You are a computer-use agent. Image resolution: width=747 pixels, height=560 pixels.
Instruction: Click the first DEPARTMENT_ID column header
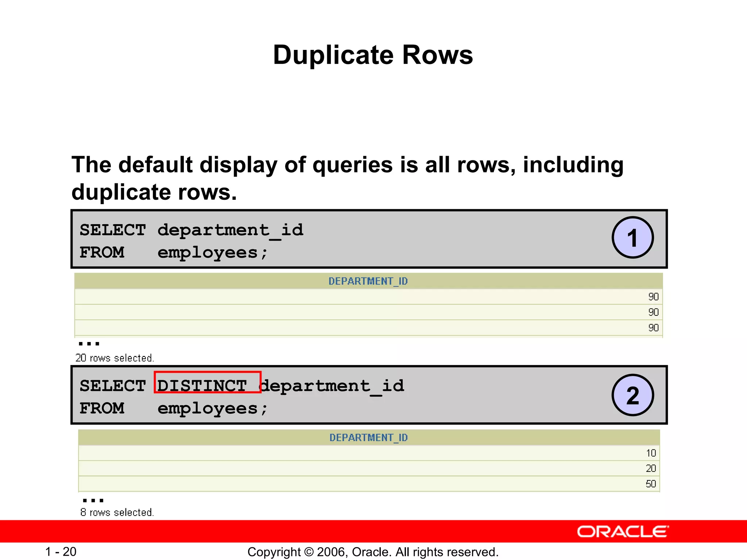tap(368, 281)
